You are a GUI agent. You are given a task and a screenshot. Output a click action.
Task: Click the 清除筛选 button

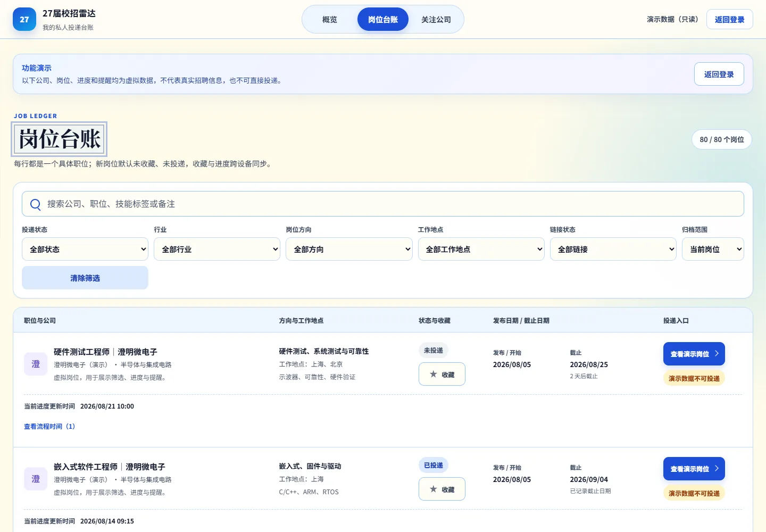[x=85, y=278]
